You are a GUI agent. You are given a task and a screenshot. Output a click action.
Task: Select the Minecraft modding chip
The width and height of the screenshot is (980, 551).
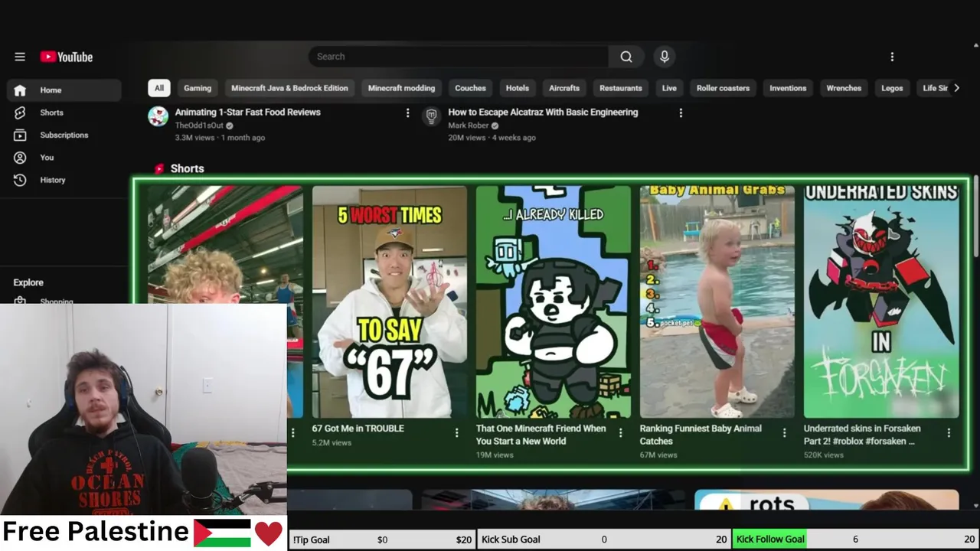tap(401, 88)
